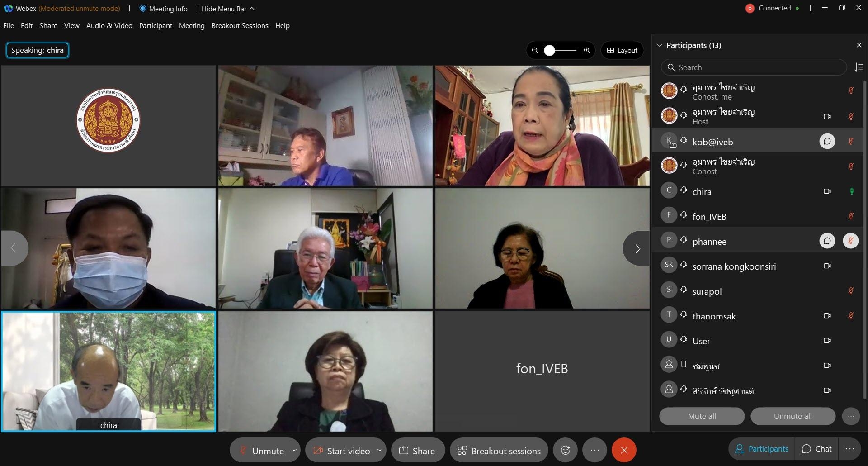Viewport: 868px width, 466px height.
Task: Open the Breakout Sessions menu
Action: click(240, 26)
